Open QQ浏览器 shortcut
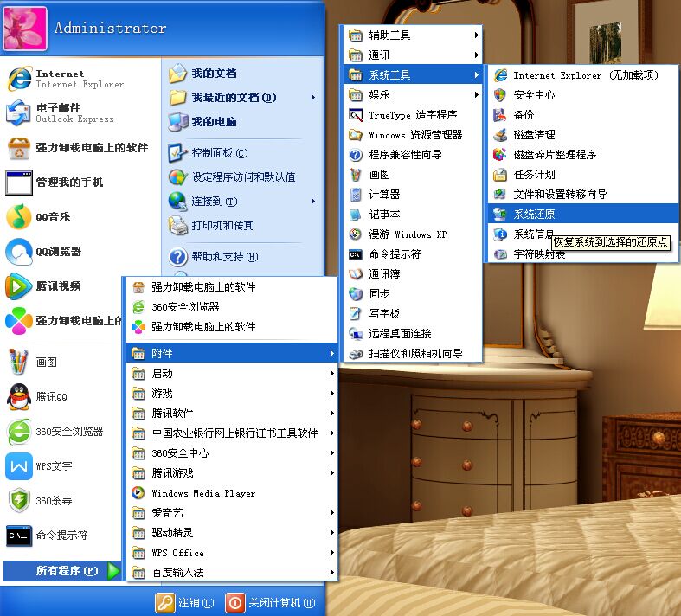This screenshot has height=616, width=681. 80,252
